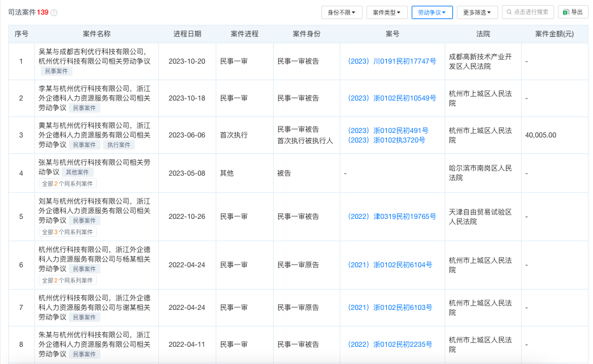Open case link (2022)津0319民初19765号

pyautogui.click(x=392, y=216)
